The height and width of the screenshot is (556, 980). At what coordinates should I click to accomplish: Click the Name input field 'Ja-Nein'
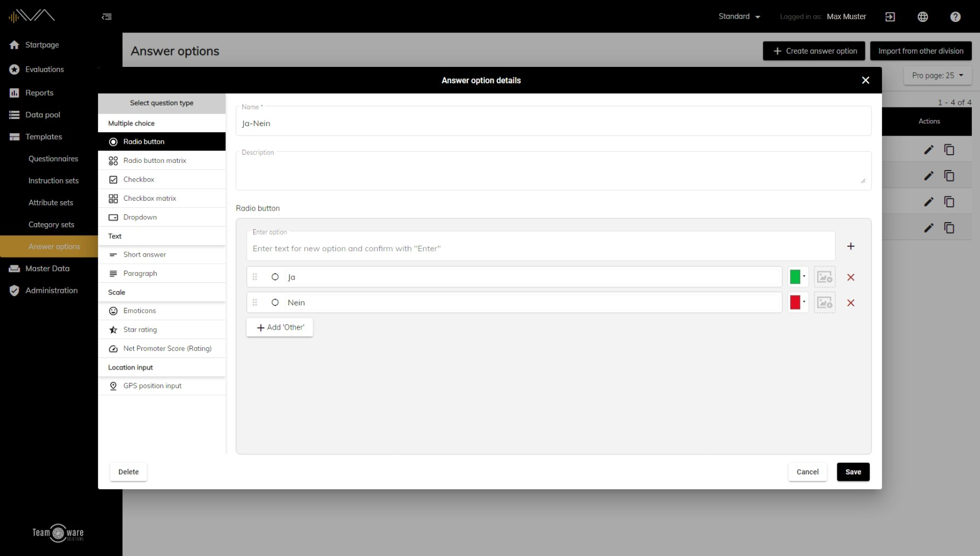pyautogui.click(x=554, y=121)
